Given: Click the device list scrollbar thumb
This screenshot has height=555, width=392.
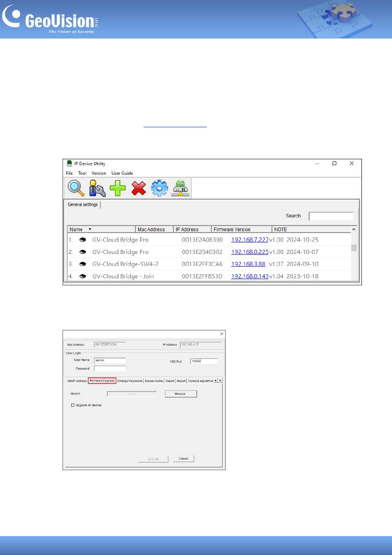Looking at the screenshot, I should coord(354,247).
